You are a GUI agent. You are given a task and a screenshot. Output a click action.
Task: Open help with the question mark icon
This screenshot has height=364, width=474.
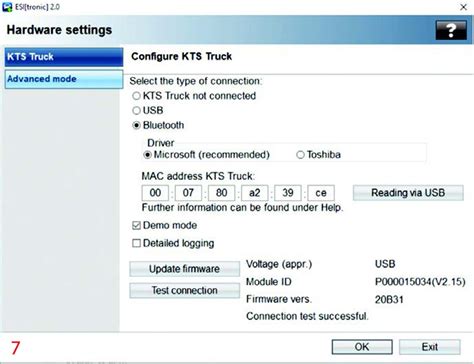coord(451,30)
